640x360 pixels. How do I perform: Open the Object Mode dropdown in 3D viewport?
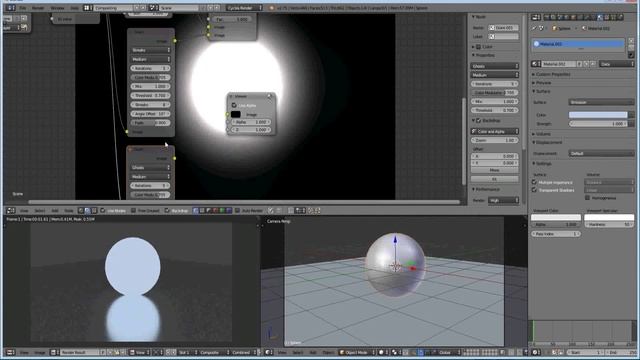click(358, 353)
